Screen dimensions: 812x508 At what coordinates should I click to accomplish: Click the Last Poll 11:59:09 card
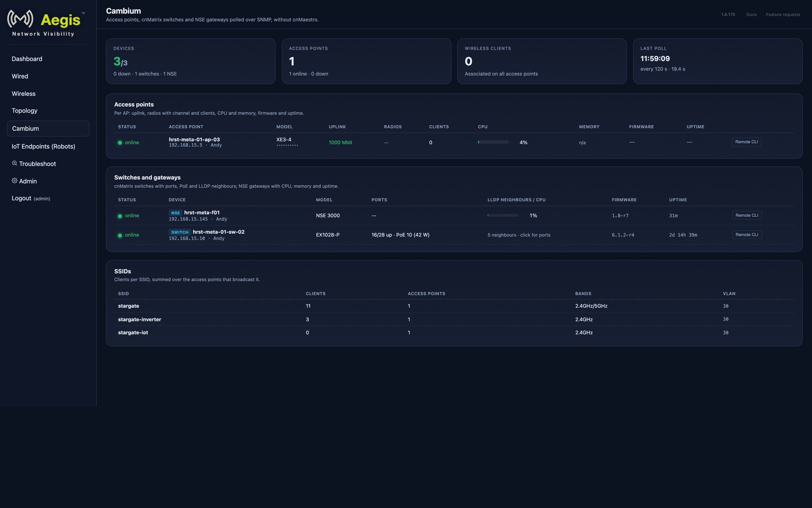click(717, 61)
